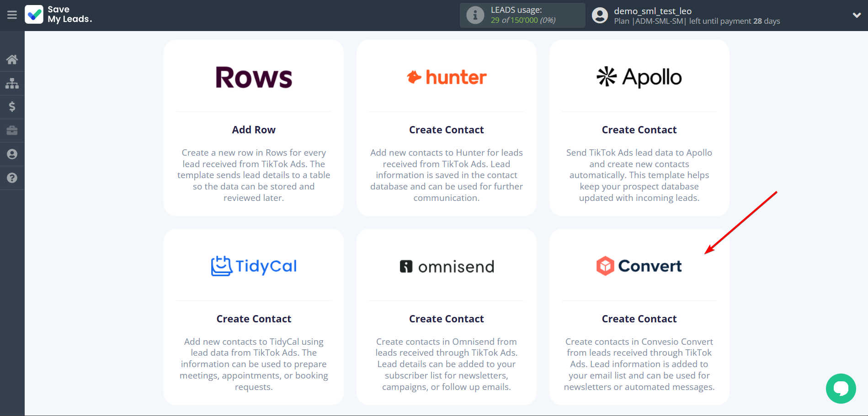Open the billing dollar sidebar icon

point(12,107)
